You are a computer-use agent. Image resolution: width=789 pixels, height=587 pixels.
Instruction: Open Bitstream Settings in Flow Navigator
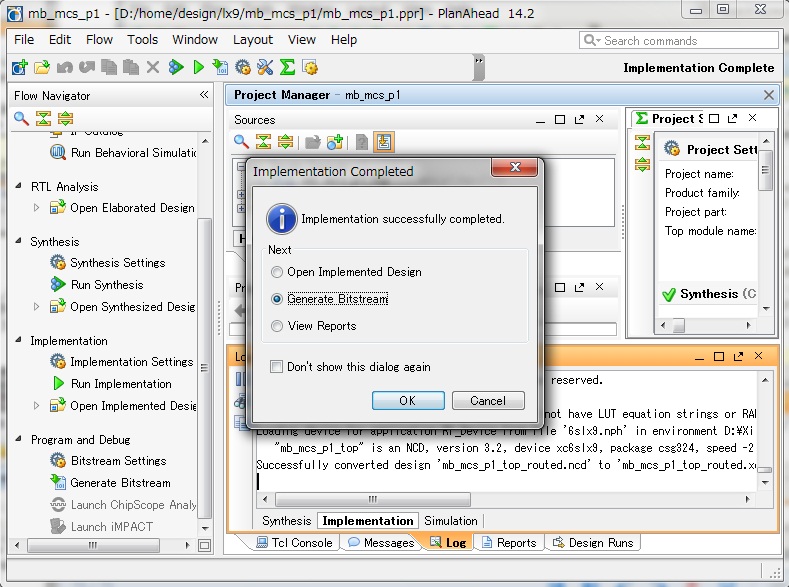(108, 461)
